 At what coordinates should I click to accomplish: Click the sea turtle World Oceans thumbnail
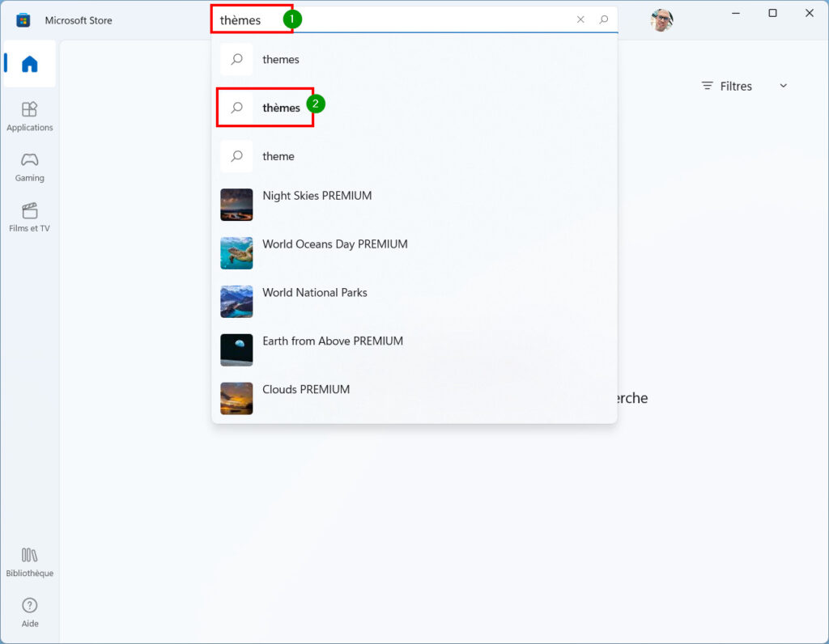pos(236,253)
